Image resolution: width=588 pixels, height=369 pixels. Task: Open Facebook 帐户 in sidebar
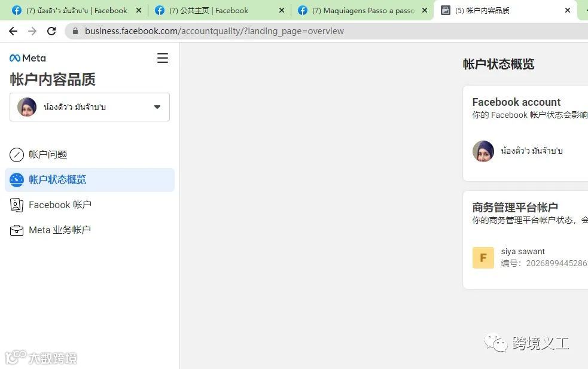point(90,205)
